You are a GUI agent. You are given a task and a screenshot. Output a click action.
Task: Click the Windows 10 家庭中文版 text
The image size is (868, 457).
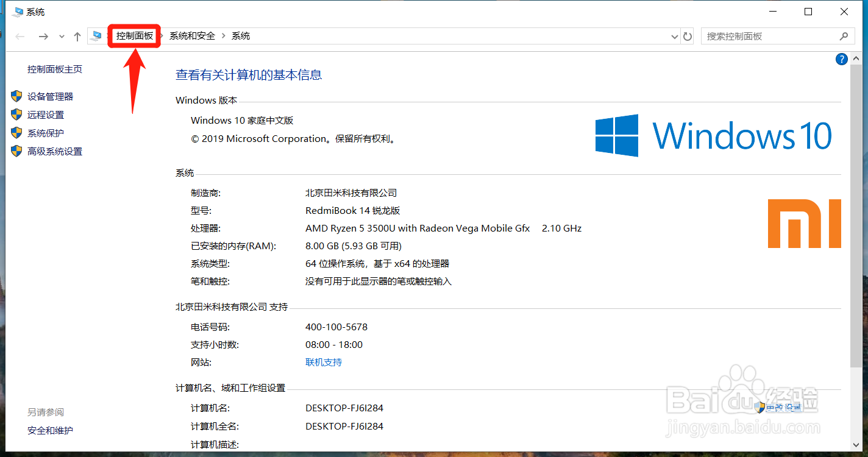click(242, 121)
